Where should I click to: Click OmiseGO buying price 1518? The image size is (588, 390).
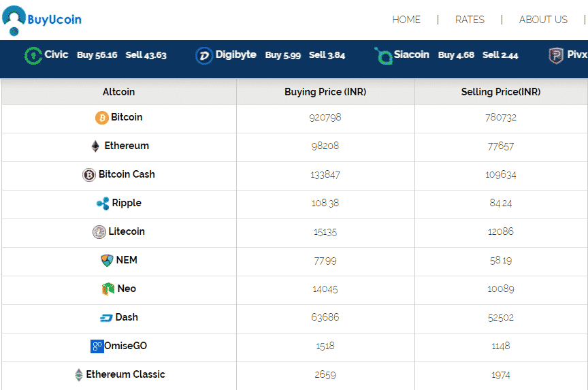[x=325, y=346]
